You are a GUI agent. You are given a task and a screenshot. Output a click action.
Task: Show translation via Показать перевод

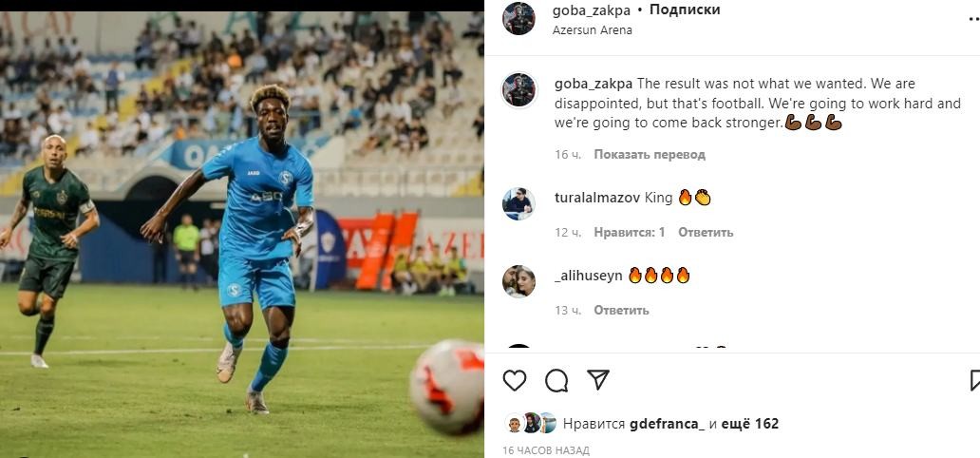650,154
